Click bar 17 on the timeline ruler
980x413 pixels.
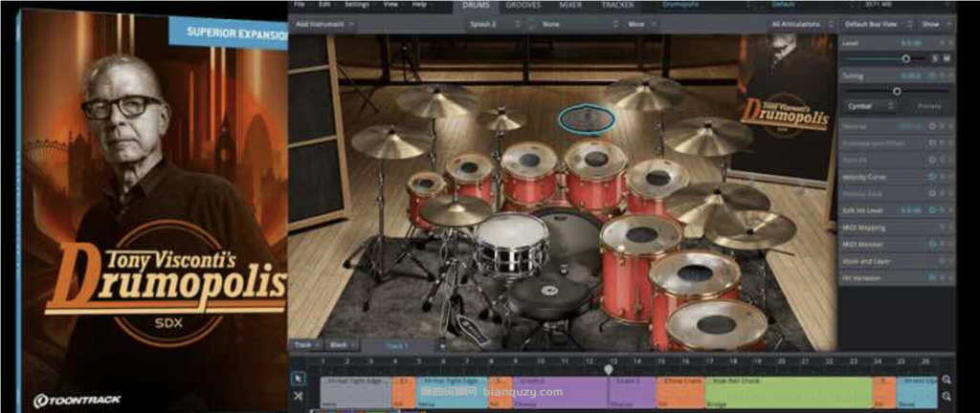pos(709,360)
